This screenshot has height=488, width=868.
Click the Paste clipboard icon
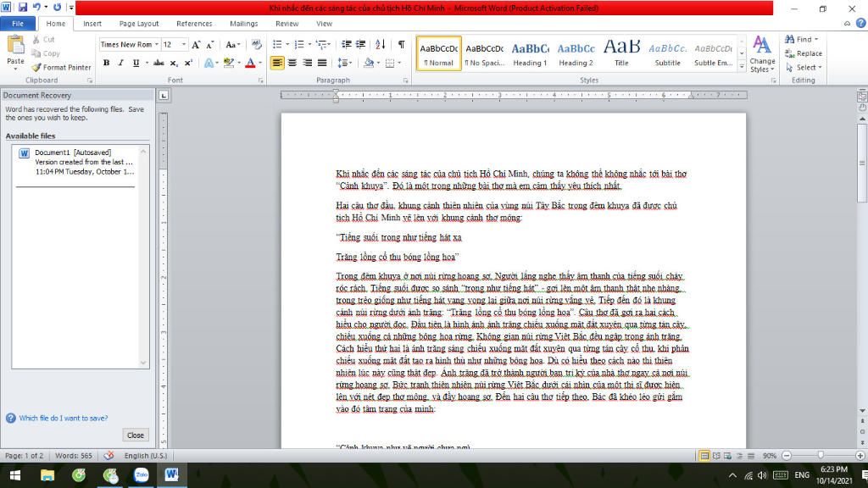pos(15,46)
